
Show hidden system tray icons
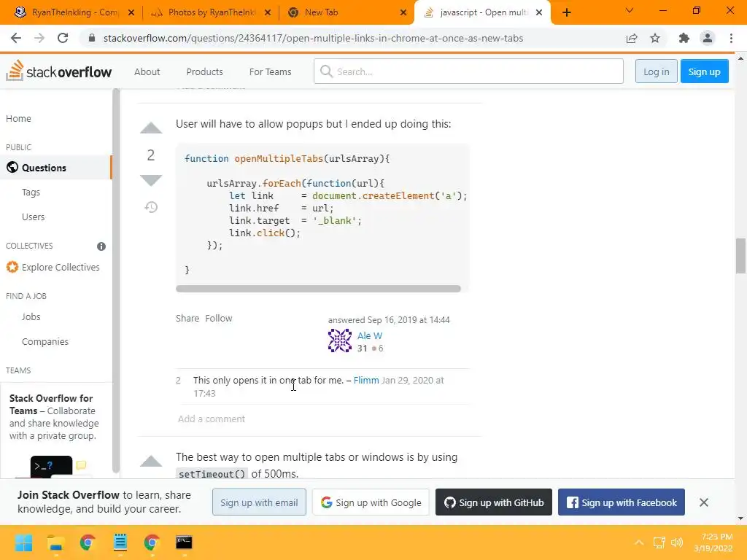(x=639, y=542)
